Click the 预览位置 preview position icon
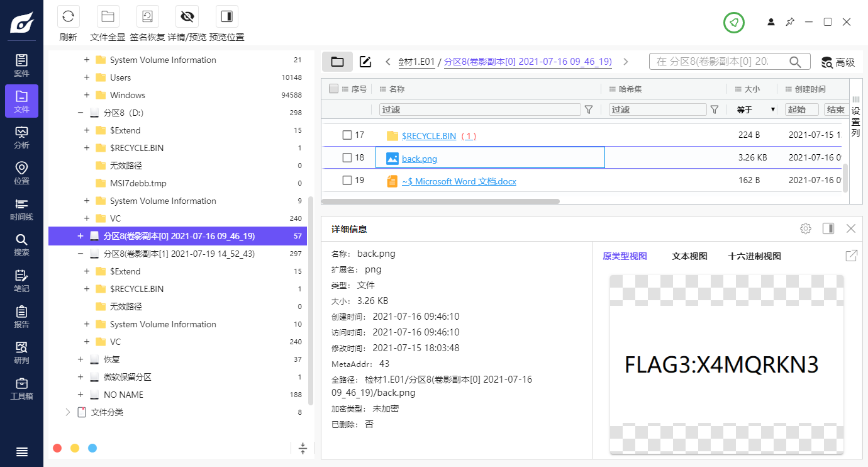868x467 pixels. coord(226,16)
